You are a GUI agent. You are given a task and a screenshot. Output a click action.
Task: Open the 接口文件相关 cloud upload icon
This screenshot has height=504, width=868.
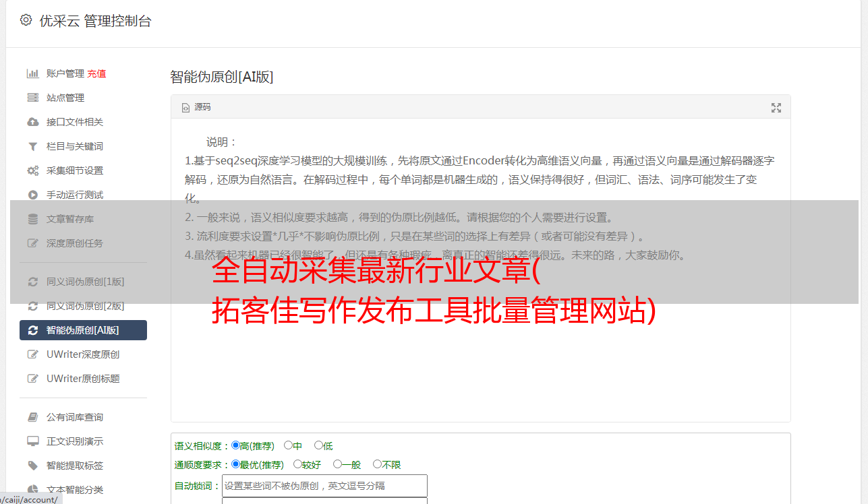click(32, 122)
